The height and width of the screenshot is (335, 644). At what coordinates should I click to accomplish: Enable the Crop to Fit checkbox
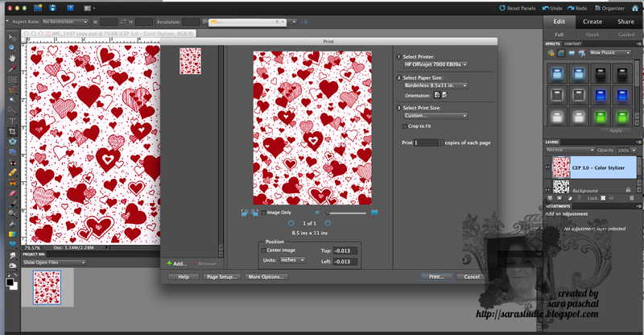coord(405,126)
